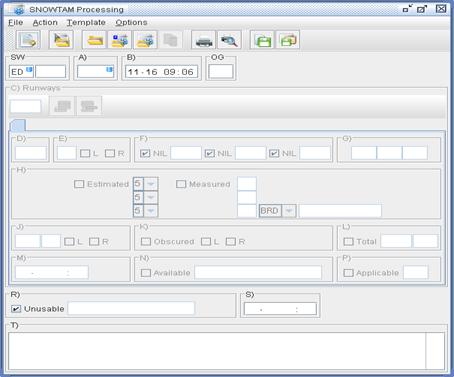Check the L checkbox in section J
The width and height of the screenshot is (454, 377).
69,241
